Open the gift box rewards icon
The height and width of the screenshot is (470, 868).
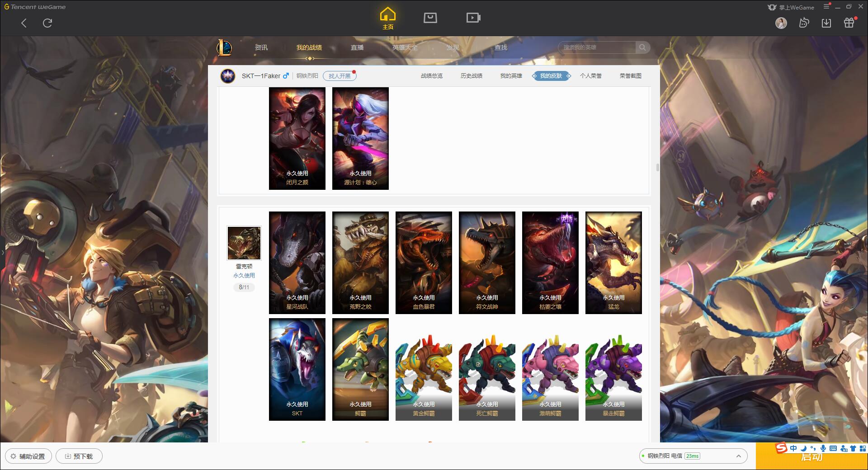point(849,23)
